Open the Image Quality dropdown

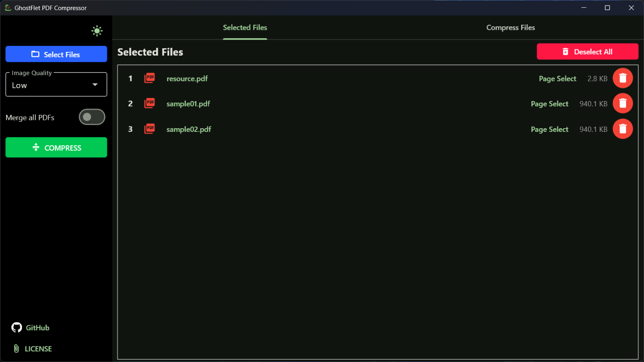coord(56,85)
